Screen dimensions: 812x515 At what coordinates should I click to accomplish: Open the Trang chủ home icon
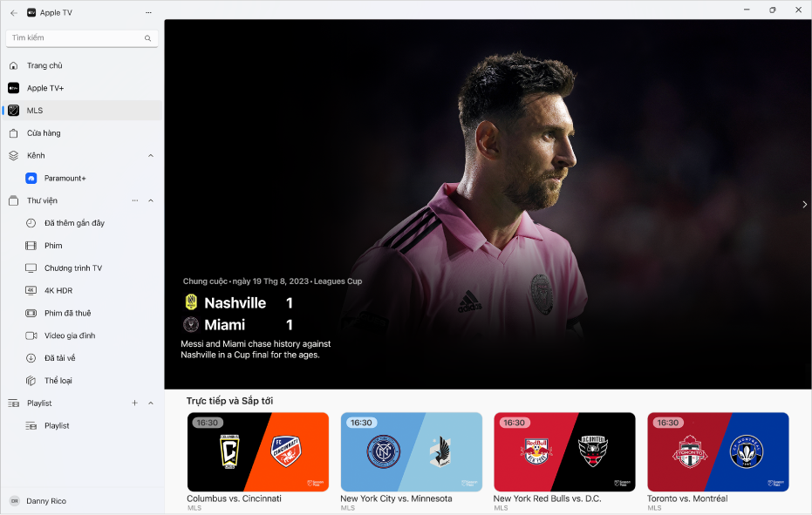13,65
